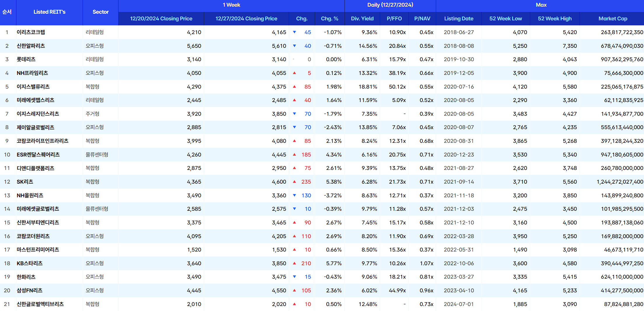Screen dimensions: 644x311
Task: Click the listing date 2024-07-01
Action: pos(459,304)
